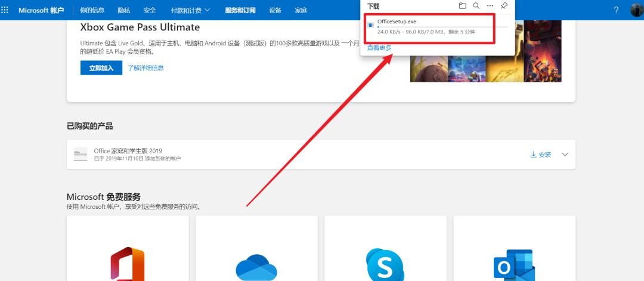Click the help question mark icon
Image resolution: width=644 pixels, height=281 pixels.
[616, 10]
